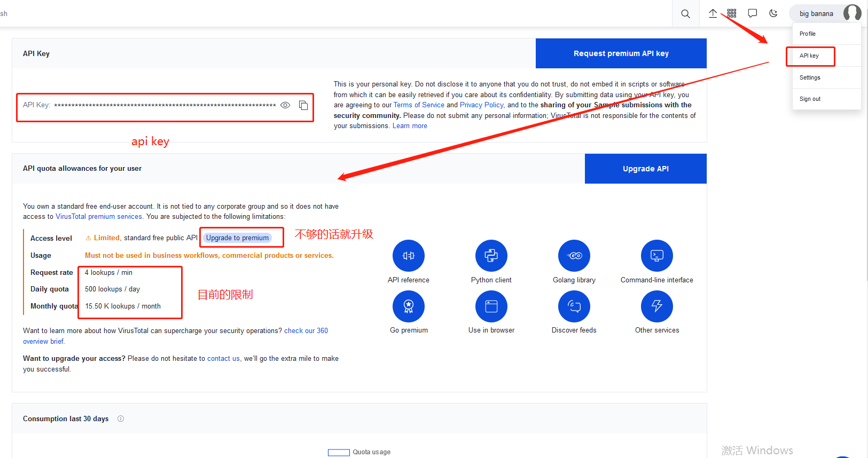Select Profile from the user menu
The width and height of the screenshot is (868, 458).
[808, 34]
